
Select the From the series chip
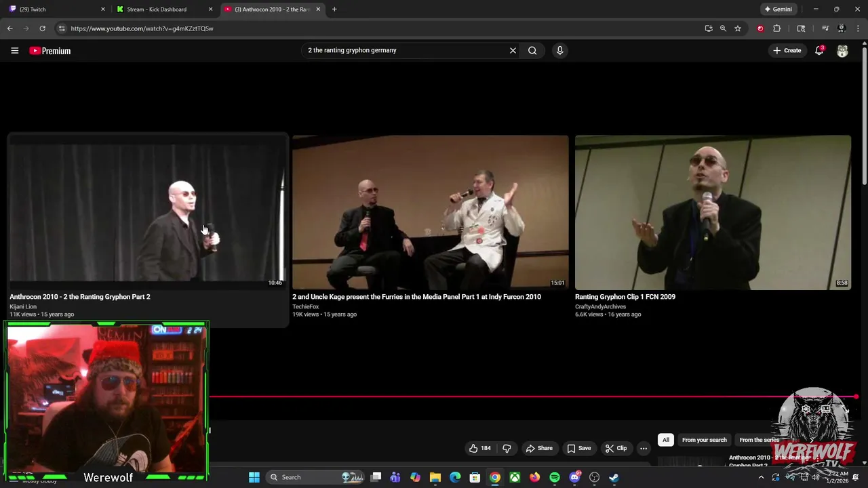click(x=759, y=440)
